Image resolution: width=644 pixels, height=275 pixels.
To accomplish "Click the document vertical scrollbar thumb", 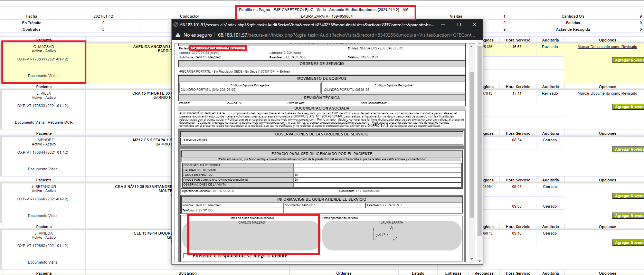I will coord(472,145).
